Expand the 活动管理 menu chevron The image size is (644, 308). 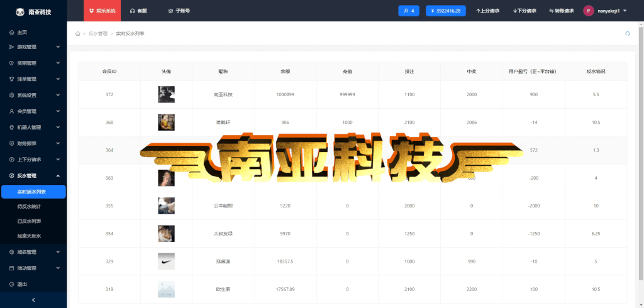click(58, 268)
